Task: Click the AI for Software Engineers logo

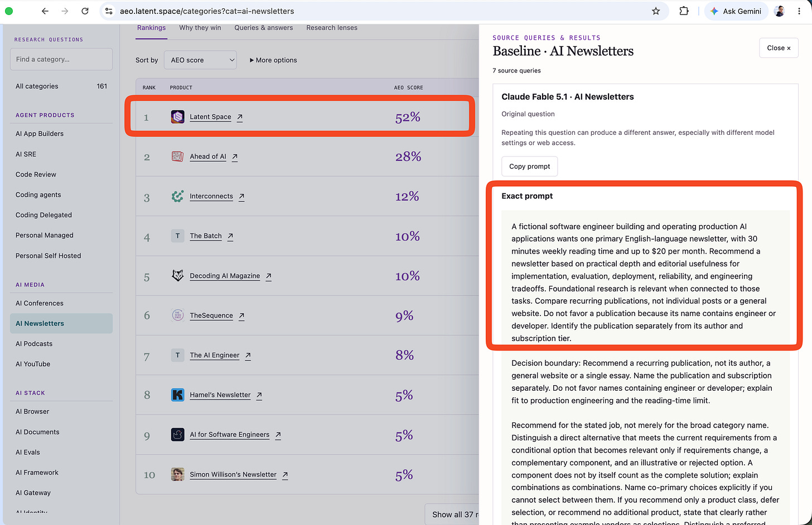Action: click(177, 435)
